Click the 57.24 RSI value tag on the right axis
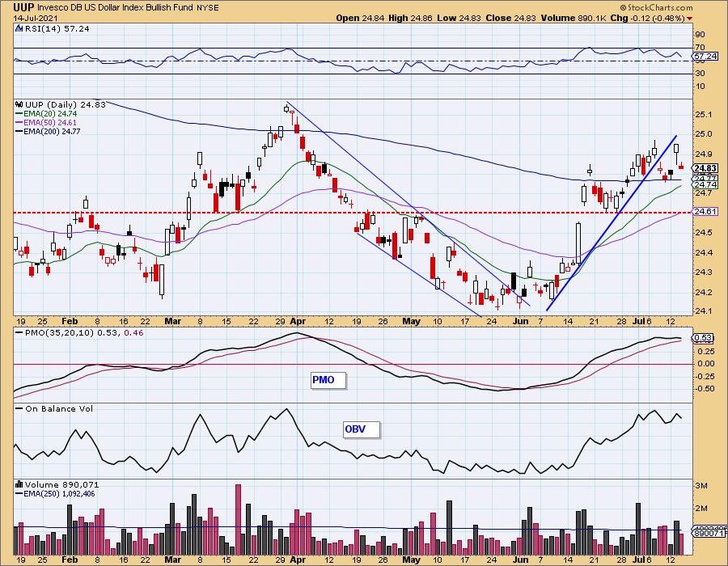The image size is (728, 566). 705,57
